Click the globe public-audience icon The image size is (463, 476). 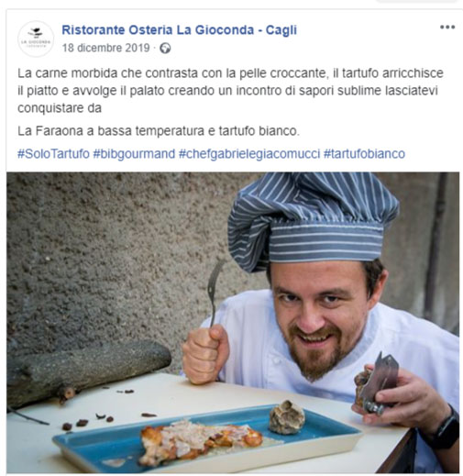coord(165,49)
